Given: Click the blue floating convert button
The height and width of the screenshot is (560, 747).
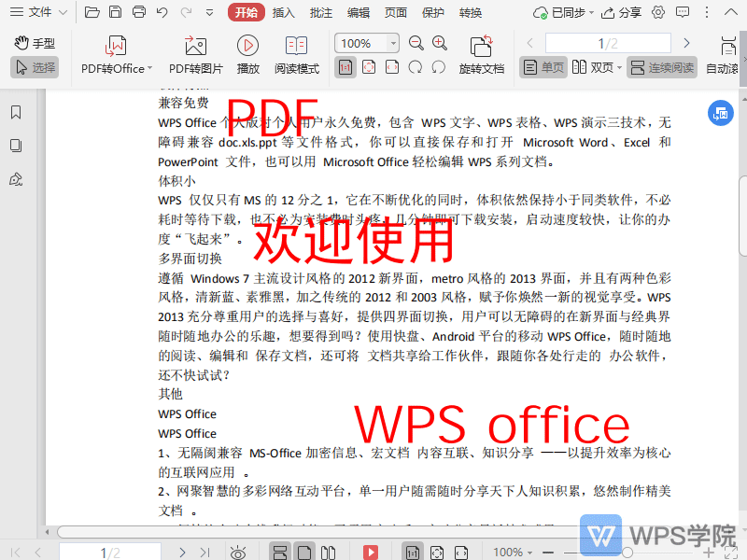Looking at the screenshot, I should [x=720, y=113].
